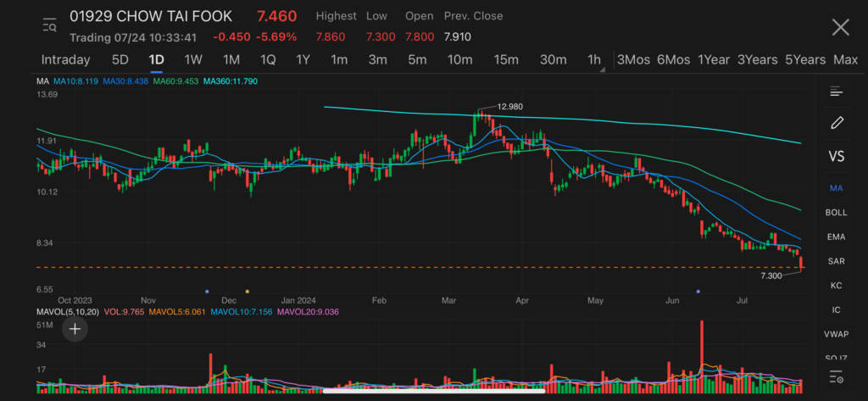Toggle the VWAP indicator
868x401 pixels.
coord(836,334)
